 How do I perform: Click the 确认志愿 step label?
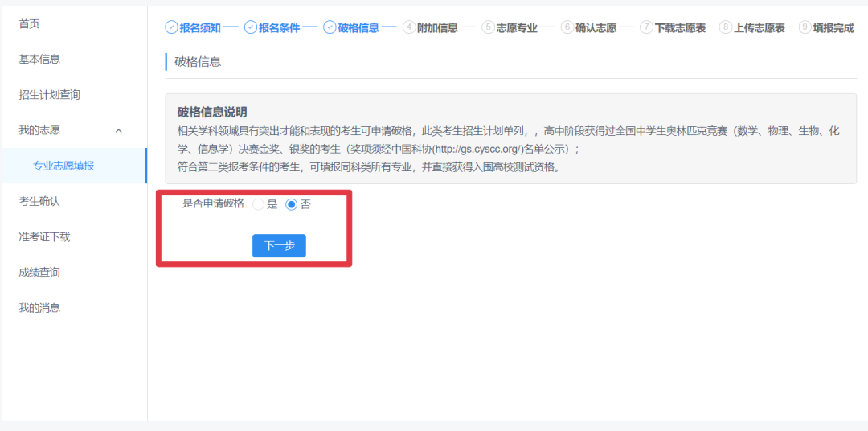coord(596,27)
